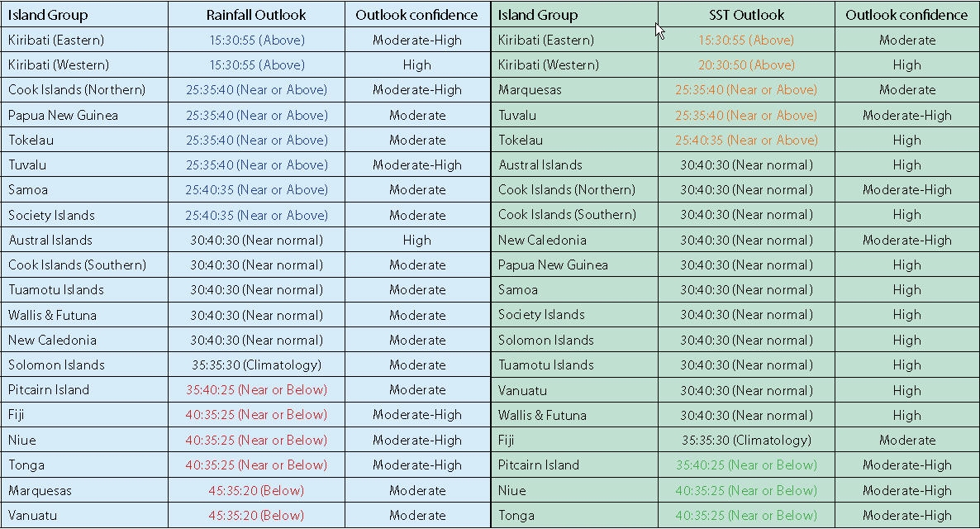Click the 20:30:50 (Above) SST outlook cell
Screen dimensions: 980x529
746,64
